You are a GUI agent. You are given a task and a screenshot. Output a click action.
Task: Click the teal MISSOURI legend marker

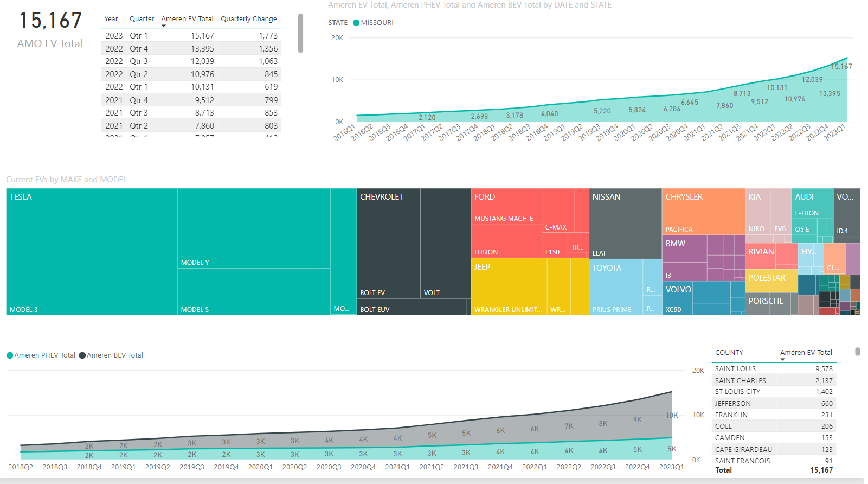tap(356, 23)
